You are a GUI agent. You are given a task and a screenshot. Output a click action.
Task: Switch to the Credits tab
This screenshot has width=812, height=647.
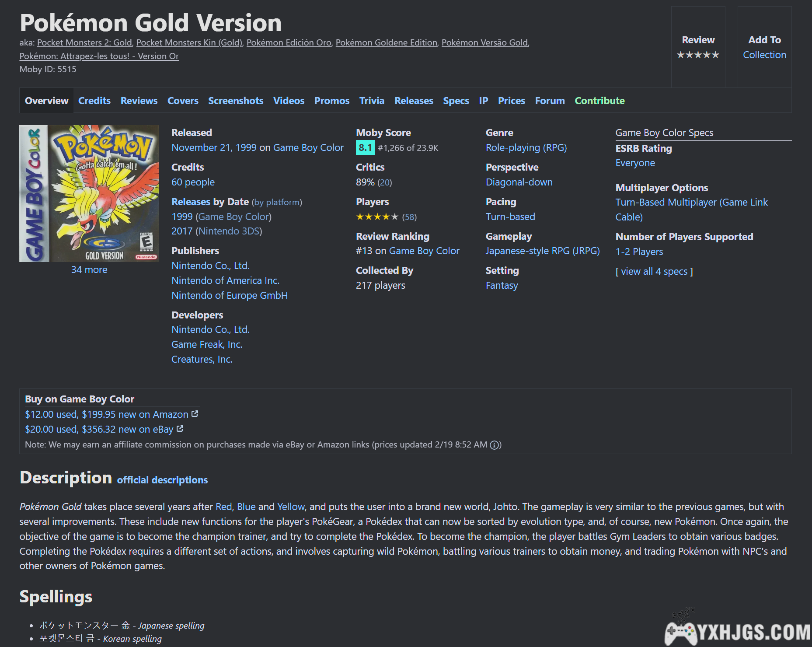(x=94, y=101)
